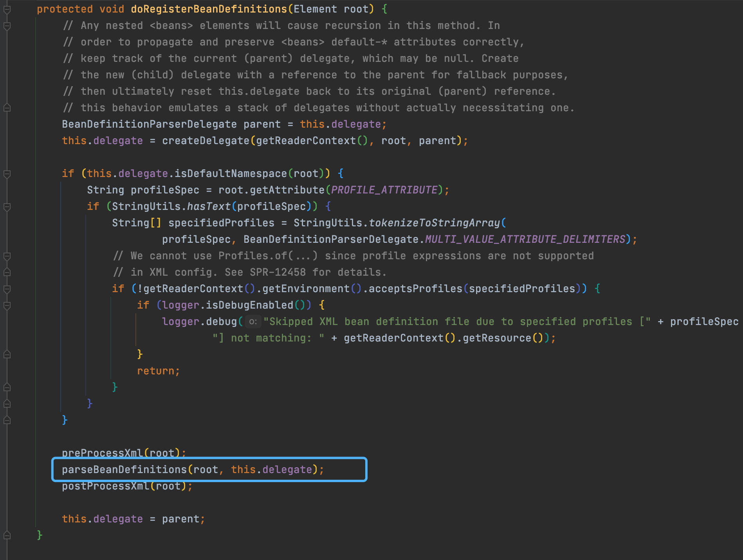Click comment line 'then ultimately reset this.delegate'
This screenshot has height=560, width=743.
(x=309, y=91)
